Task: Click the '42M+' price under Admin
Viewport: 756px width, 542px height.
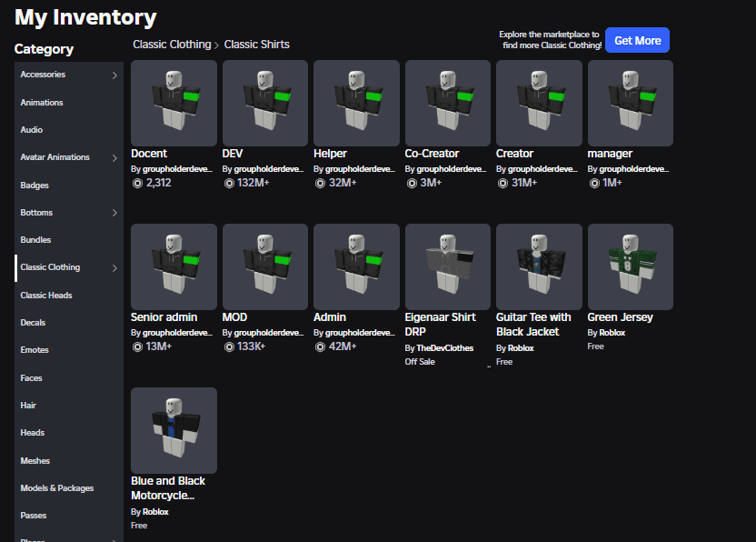Action: point(343,346)
